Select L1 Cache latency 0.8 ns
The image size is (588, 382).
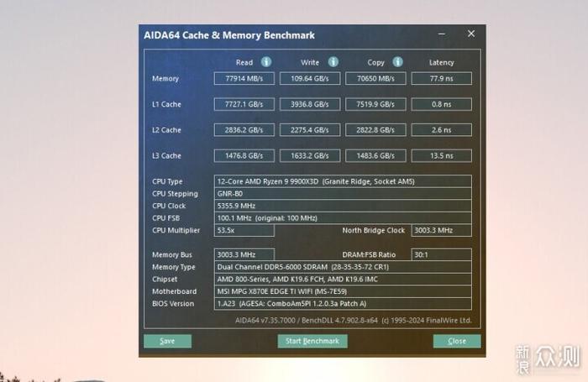pyautogui.click(x=441, y=104)
